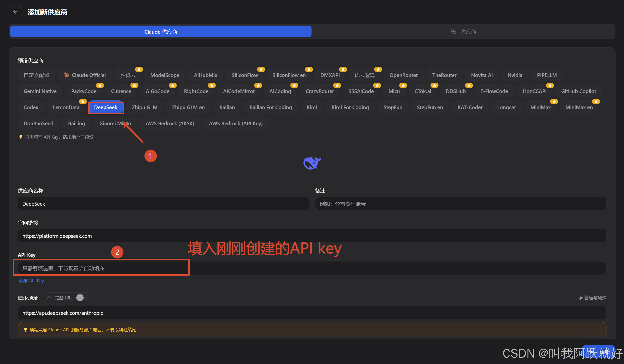
Task: Click into the 备注 input field
Action: click(x=461, y=204)
